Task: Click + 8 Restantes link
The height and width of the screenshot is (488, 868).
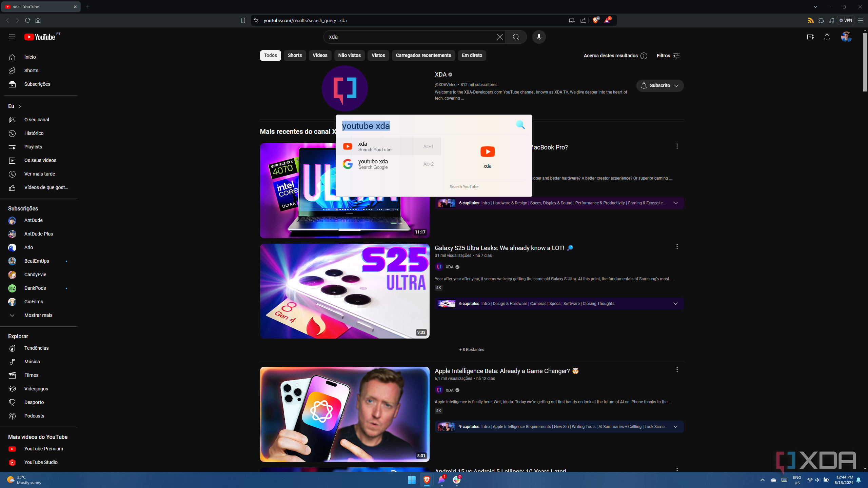Action: tap(471, 350)
